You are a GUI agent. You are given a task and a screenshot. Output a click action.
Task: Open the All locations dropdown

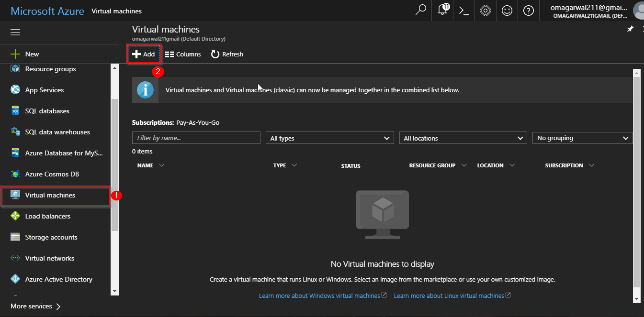click(463, 138)
